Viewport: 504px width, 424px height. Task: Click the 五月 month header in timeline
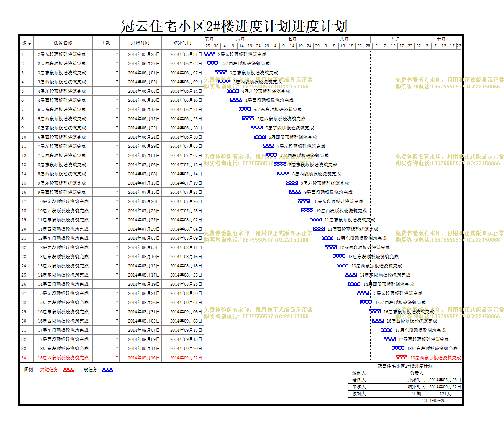209,39
